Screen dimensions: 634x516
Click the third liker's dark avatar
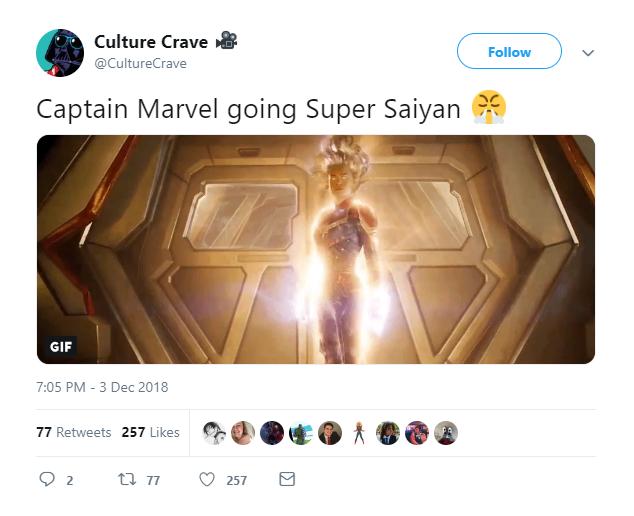click(272, 432)
